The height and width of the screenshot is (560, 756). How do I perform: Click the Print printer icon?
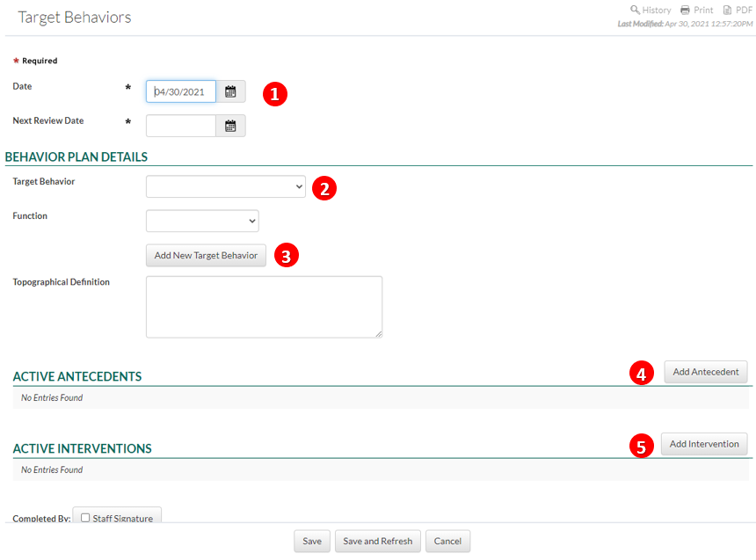click(685, 10)
